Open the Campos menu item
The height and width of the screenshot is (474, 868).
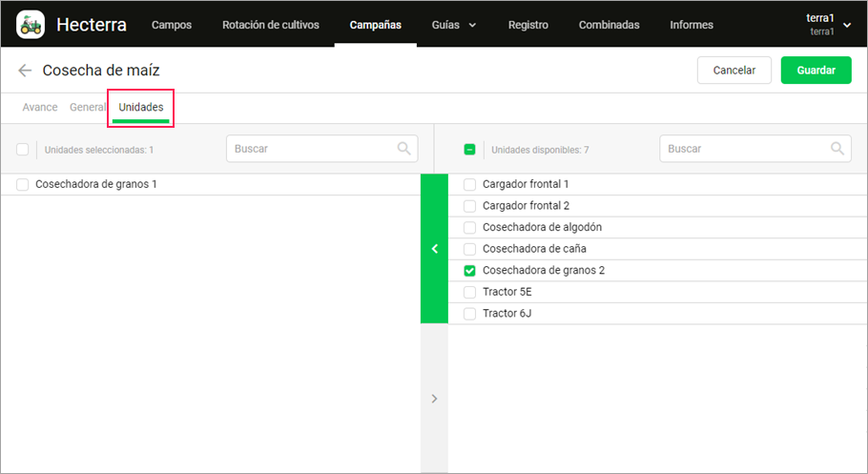(x=172, y=25)
